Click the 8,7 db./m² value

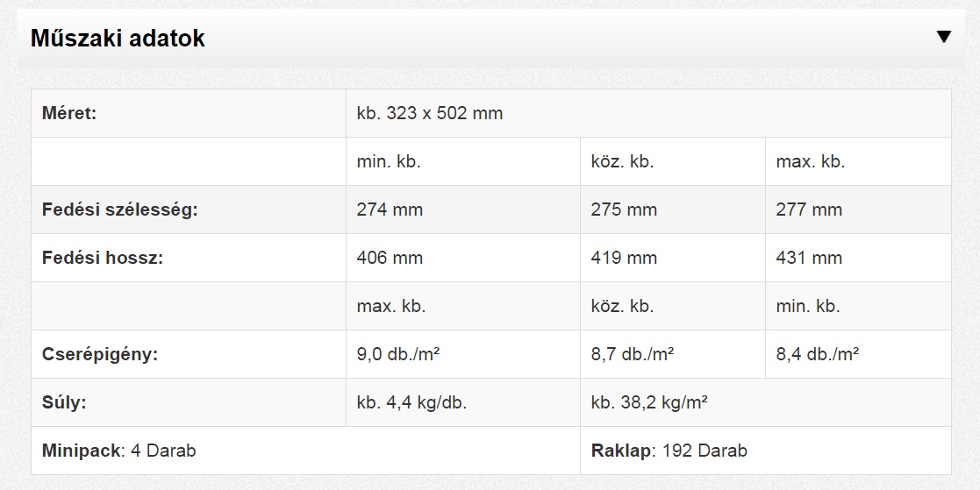632,355
